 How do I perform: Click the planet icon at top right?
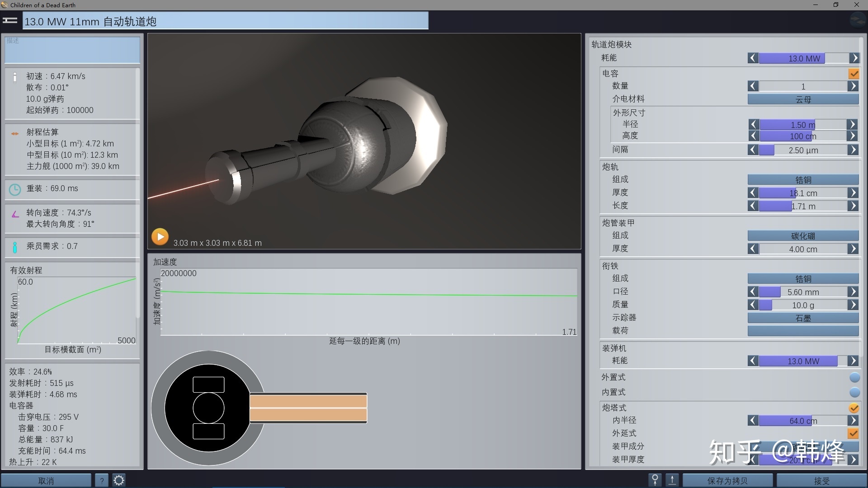[857, 21]
